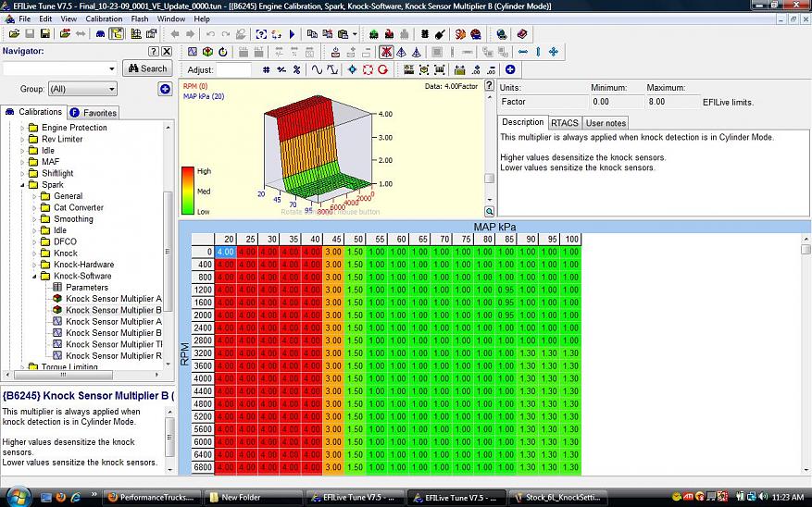812x507 pixels.
Task: Click the red circular arrow icon
Action: click(382, 69)
